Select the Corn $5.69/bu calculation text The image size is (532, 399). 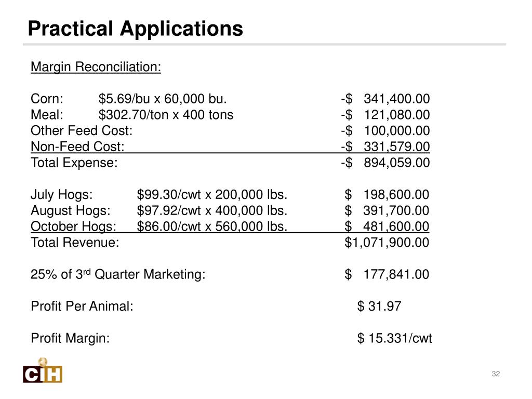tap(163, 99)
